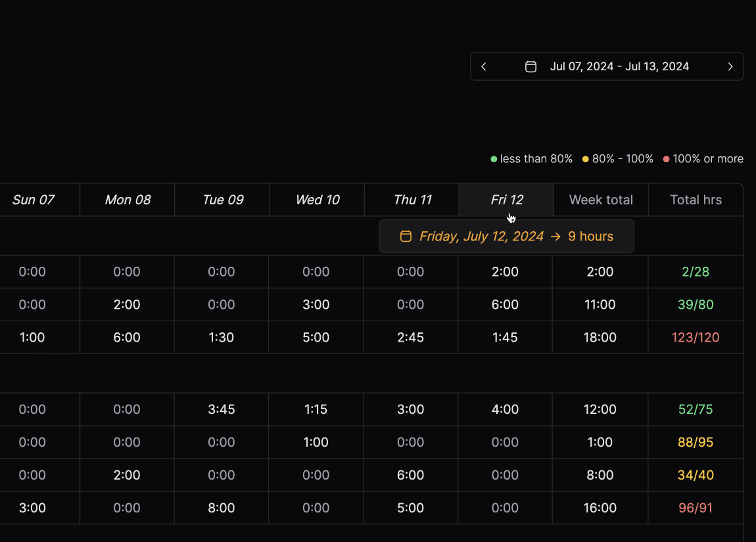756x542 pixels.
Task: Click Tuesday 3:45 cell
Action: [222, 409]
